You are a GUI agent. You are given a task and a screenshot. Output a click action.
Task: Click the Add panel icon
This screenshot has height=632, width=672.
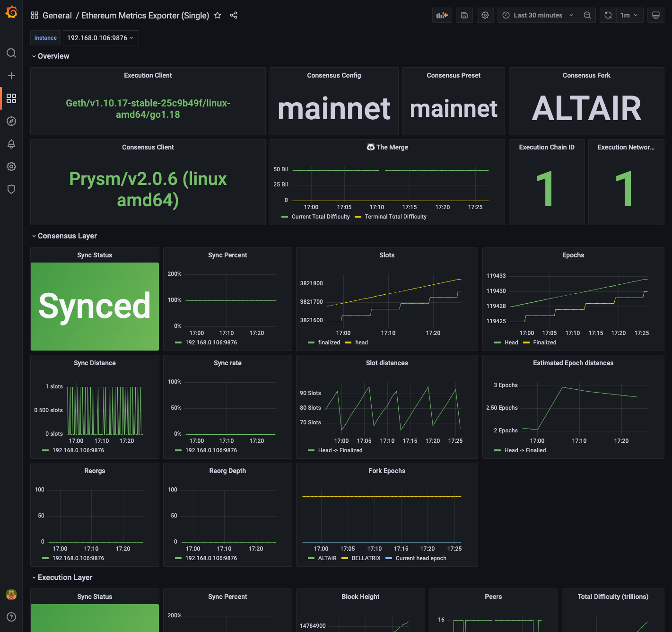pyautogui.click(x=442, y=15)
